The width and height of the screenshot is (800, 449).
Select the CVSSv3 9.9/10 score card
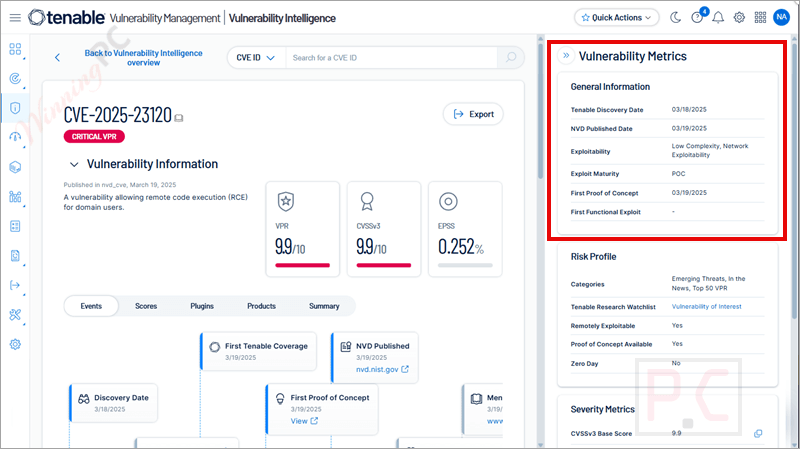(384, 229)
